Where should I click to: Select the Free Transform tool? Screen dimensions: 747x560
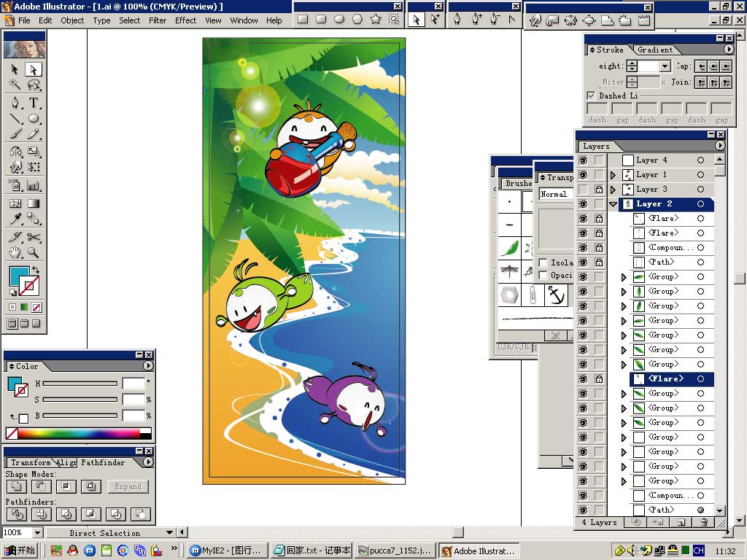click(34, 167)
